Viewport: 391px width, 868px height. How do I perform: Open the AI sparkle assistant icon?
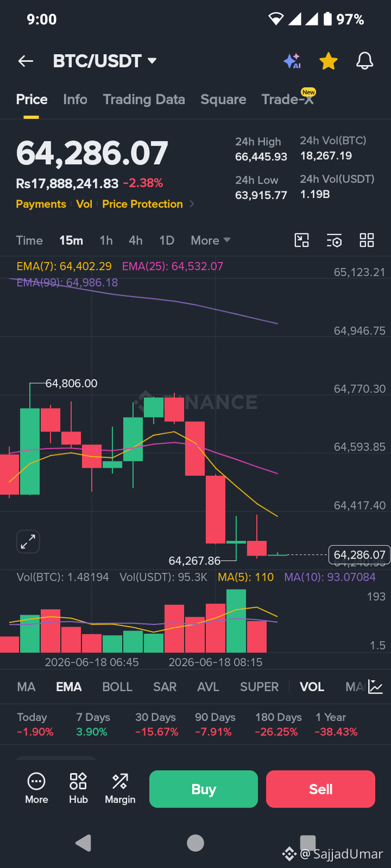pos(292,61)
